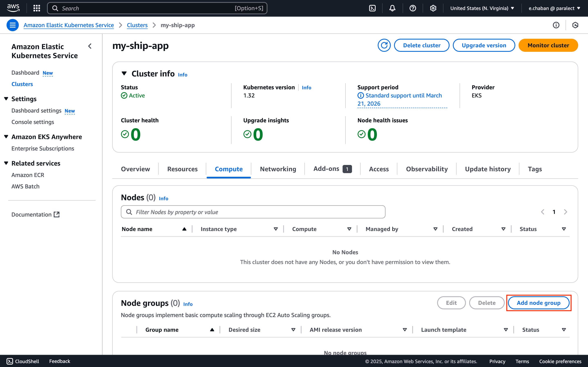Open Documentation in a new tab
This screenshot has height=367, width=588.
pos(36,214)
